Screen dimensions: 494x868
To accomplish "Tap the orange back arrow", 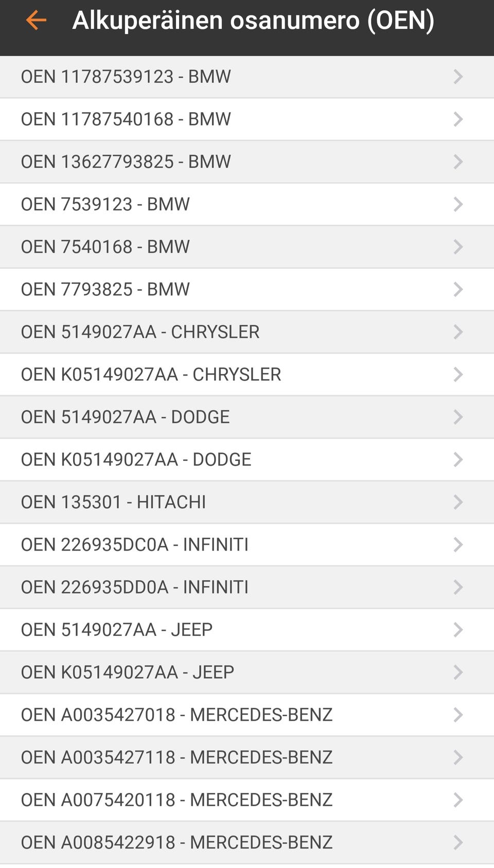I will pos(36,21).
